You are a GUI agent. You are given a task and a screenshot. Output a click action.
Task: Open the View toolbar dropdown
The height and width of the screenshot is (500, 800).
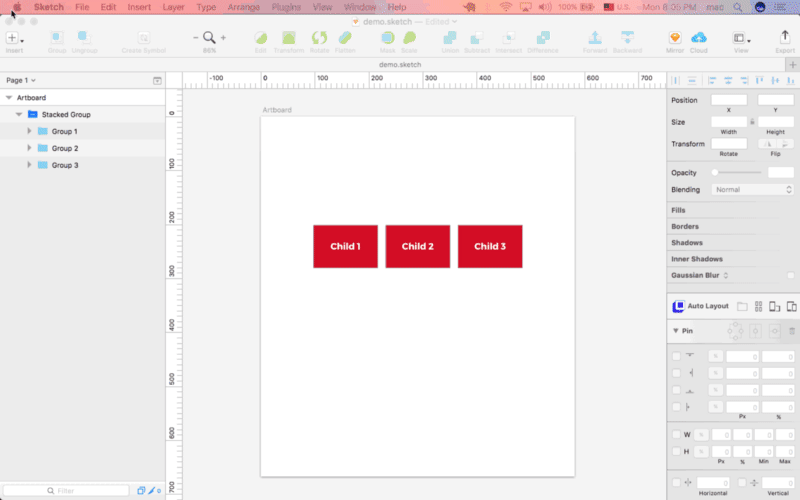741,38
